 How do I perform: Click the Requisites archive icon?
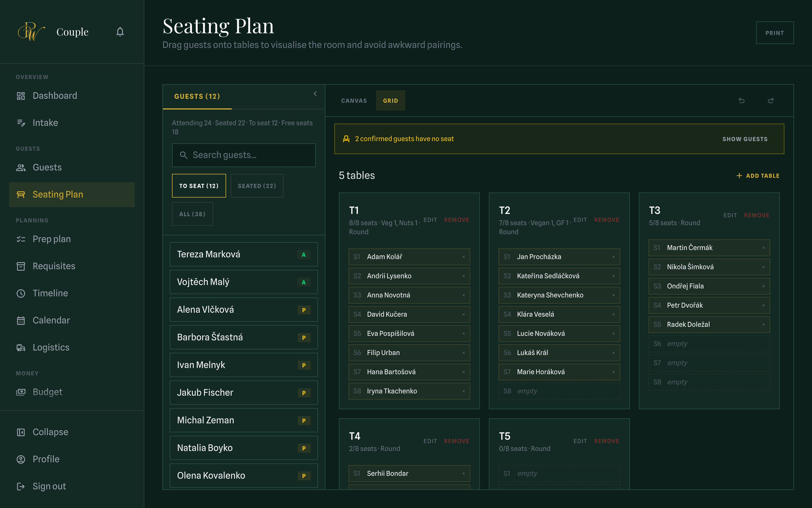21,266
